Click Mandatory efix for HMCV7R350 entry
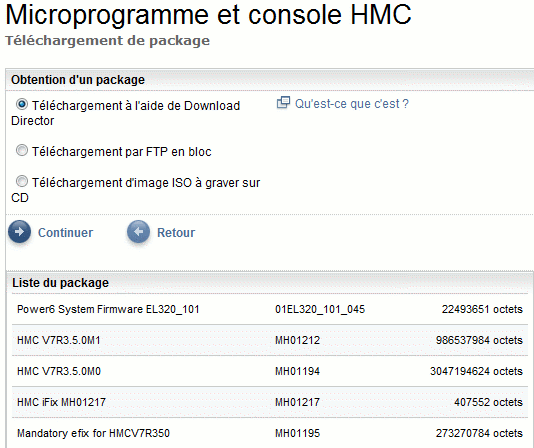This screenshot has width=534, height=448. [x=93, y=433]
